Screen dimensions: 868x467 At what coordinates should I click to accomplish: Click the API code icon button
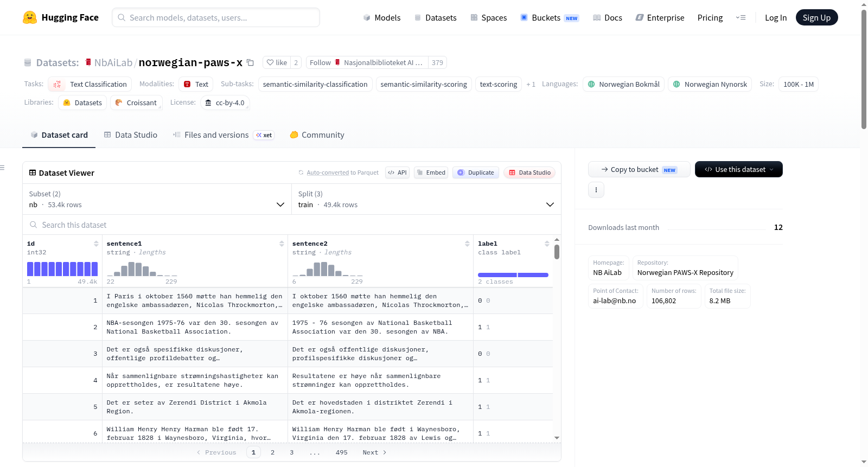397,172
